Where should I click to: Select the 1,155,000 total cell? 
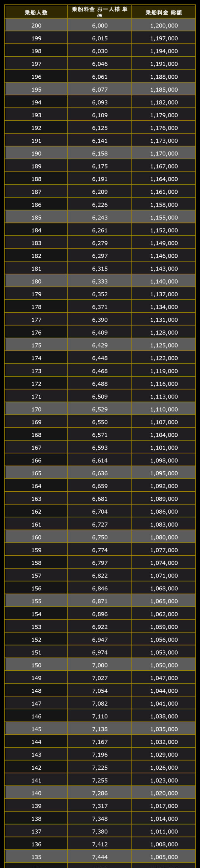coord(164,217)
